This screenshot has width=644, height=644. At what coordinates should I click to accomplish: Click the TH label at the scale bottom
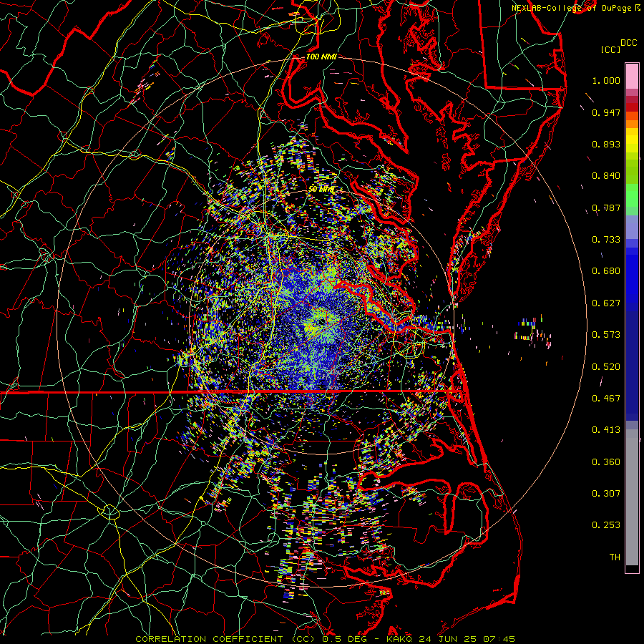[615, 557]
